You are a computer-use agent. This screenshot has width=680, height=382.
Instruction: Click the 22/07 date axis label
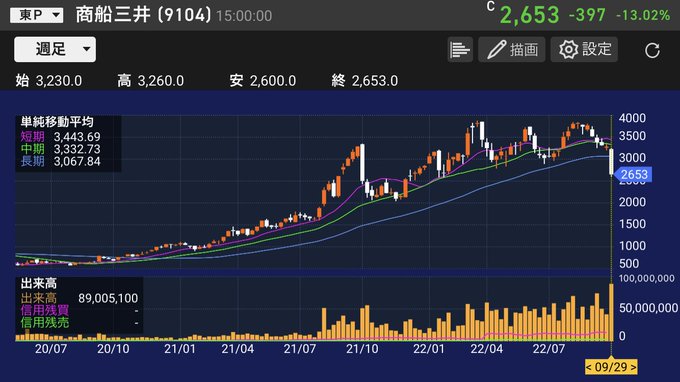549,349
